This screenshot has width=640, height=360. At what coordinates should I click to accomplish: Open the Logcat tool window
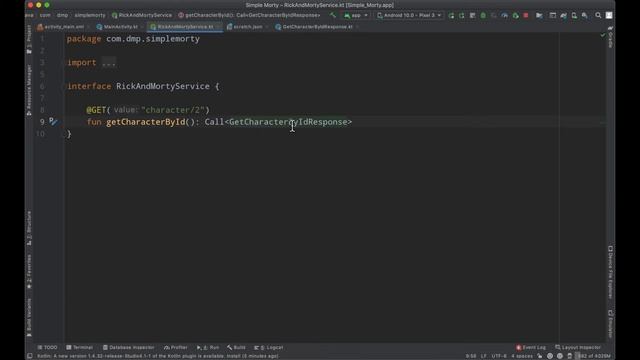269,347
